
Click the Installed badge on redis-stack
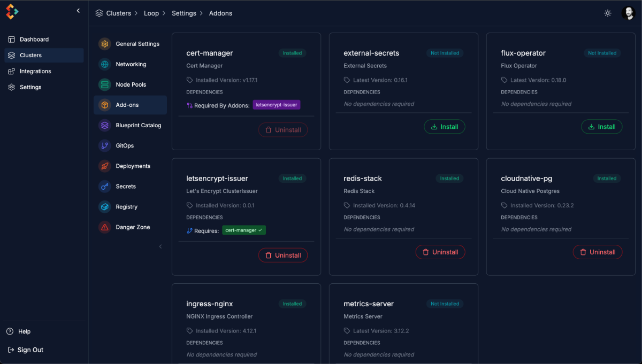click(449, 179)
